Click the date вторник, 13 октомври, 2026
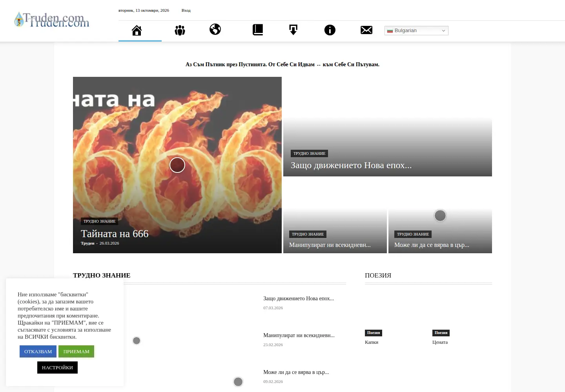Screen dimensions: 565x392 pyautogui.click(x=144, y=10)
